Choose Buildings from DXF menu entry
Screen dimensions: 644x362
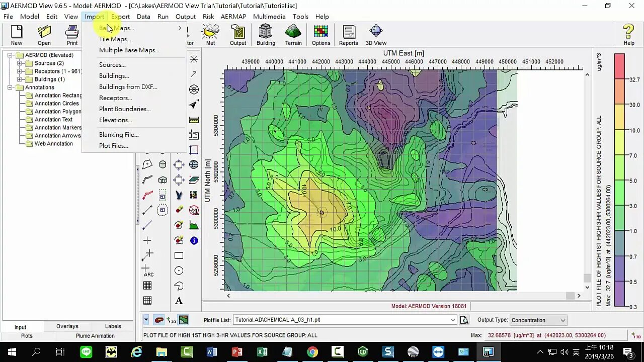[x=135, y=87]
